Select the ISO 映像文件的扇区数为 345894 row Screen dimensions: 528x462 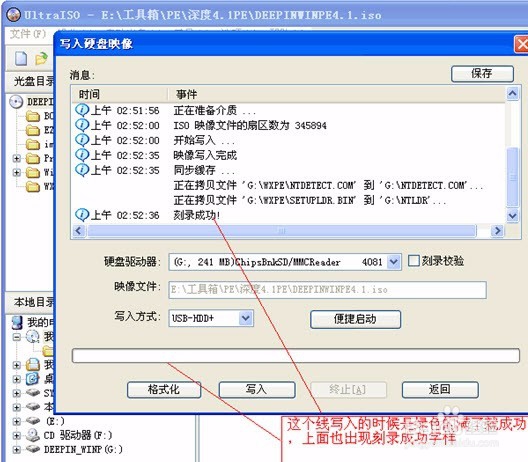289,126
